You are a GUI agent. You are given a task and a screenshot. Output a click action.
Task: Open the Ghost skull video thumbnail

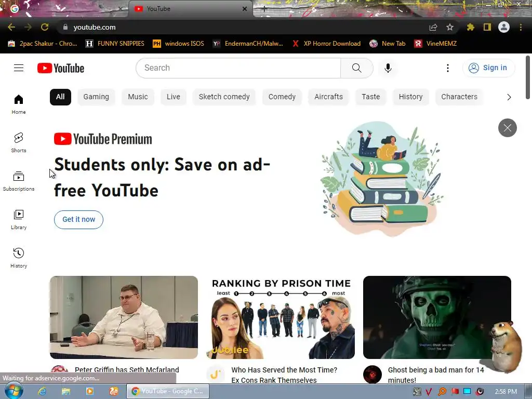[x=437, y=317]
